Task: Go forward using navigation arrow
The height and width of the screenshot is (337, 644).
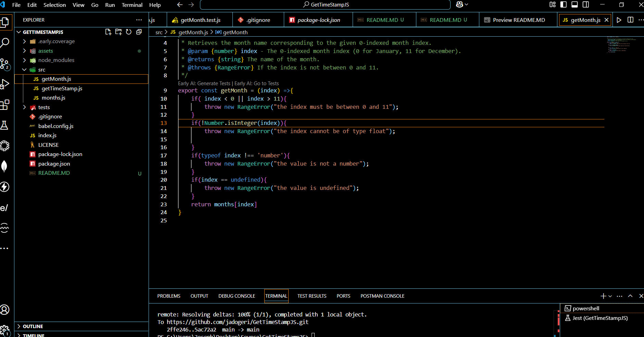Action: click(191, 4)
